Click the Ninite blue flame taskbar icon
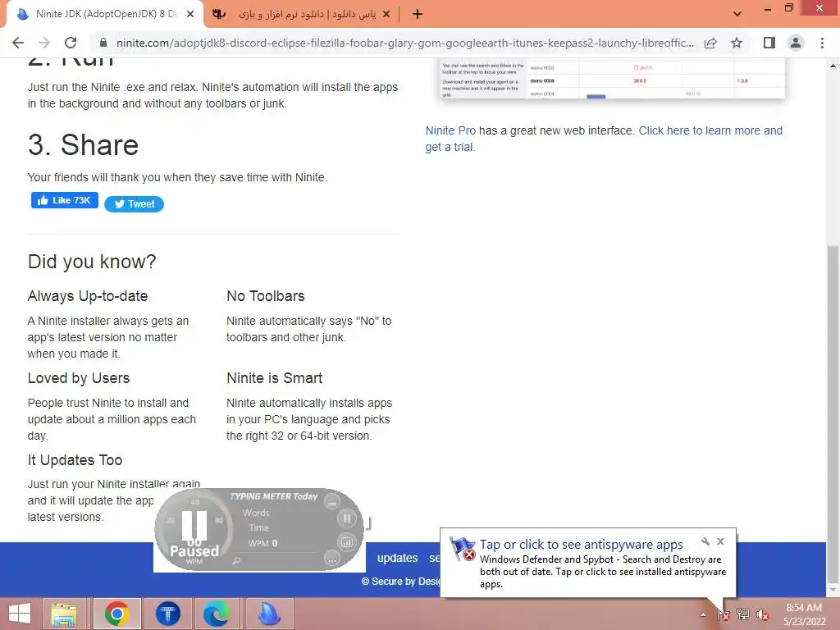The image size is (840, 630). coord(269,614)
